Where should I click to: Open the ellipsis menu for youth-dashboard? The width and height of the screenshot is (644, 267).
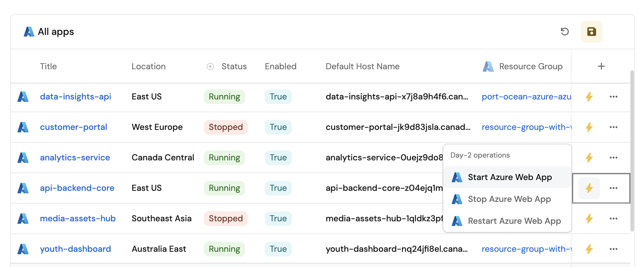tap(613, 249)
